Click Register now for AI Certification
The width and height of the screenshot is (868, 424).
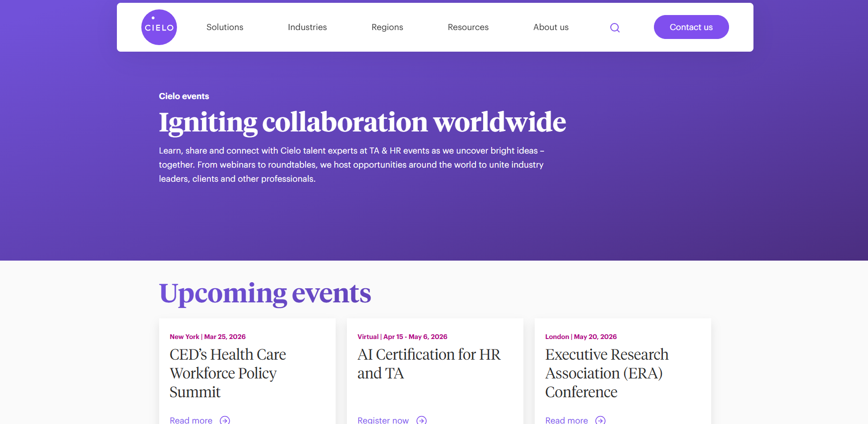[x=383, y=420]
